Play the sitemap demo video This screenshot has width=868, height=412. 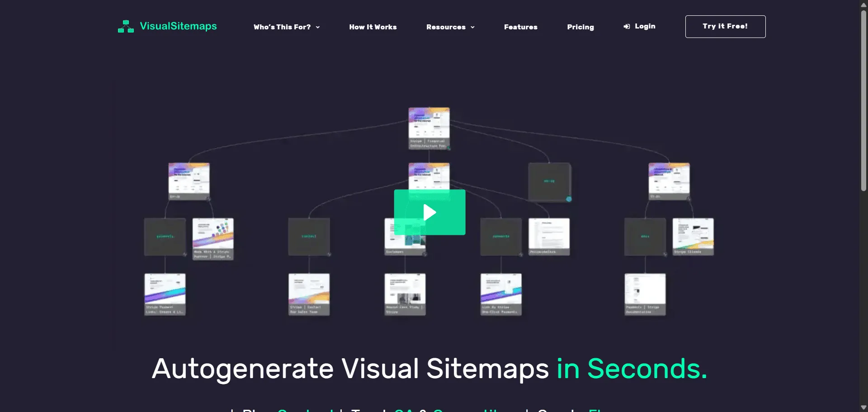point(429,212)
